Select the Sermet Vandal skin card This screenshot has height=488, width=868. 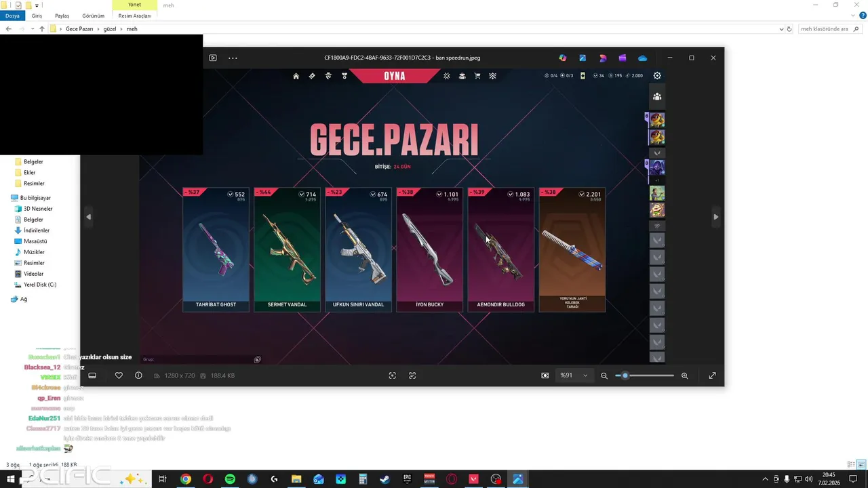(287, 249)
